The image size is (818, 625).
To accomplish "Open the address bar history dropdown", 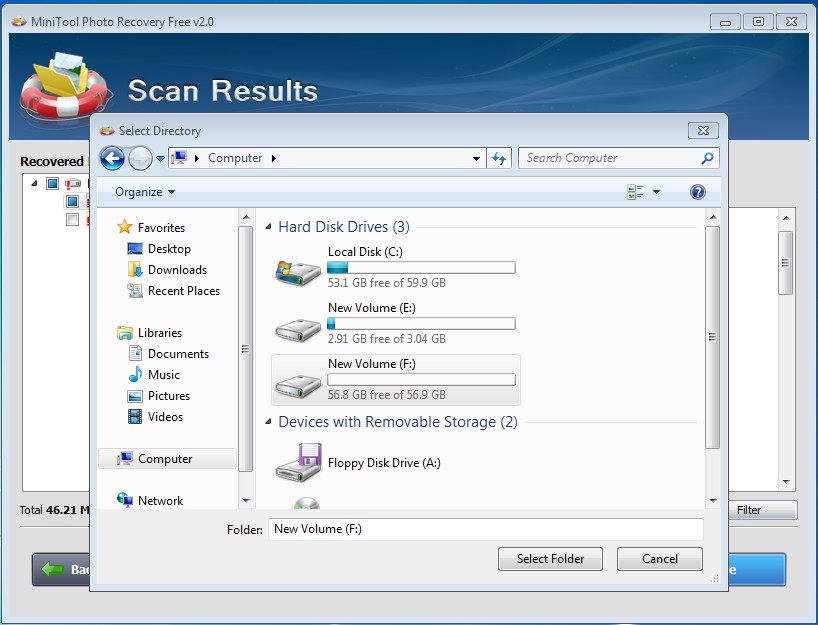I will tap(476, 158).
